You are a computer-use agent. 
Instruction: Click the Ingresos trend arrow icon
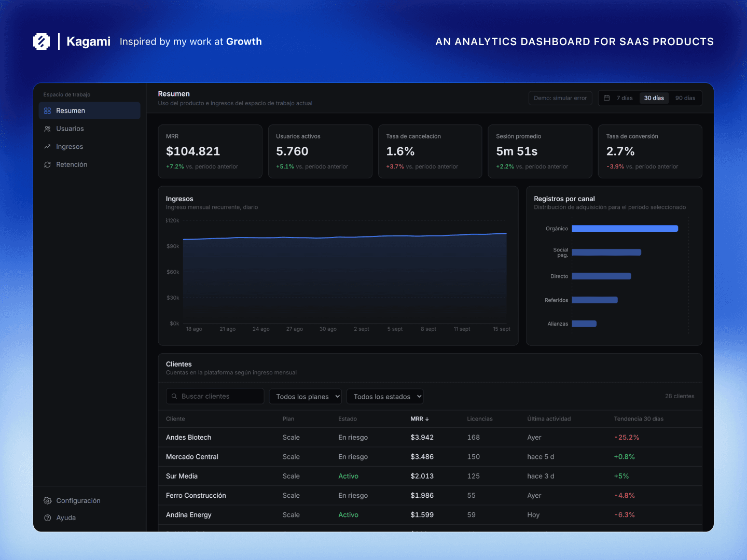click(x=47, y=147)
